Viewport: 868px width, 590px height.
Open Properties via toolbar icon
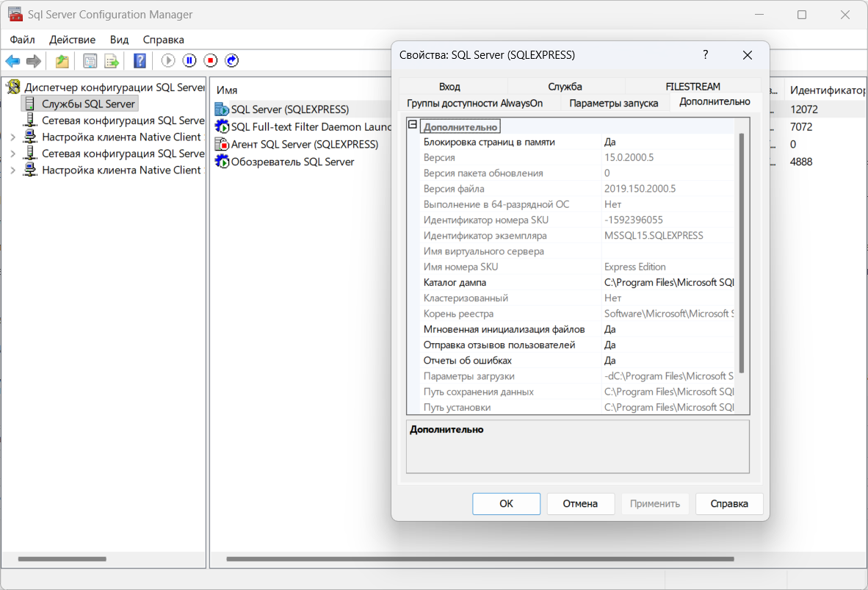[90, 61]
